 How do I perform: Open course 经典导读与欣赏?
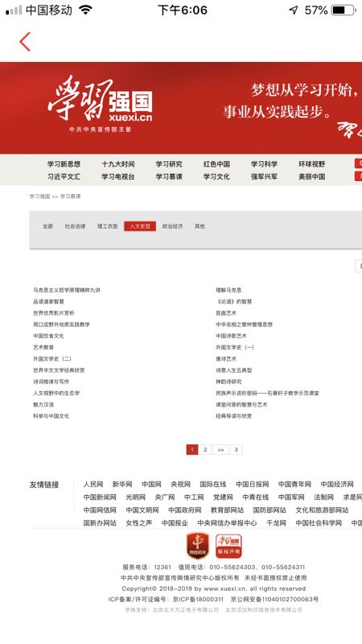point(234,416)
